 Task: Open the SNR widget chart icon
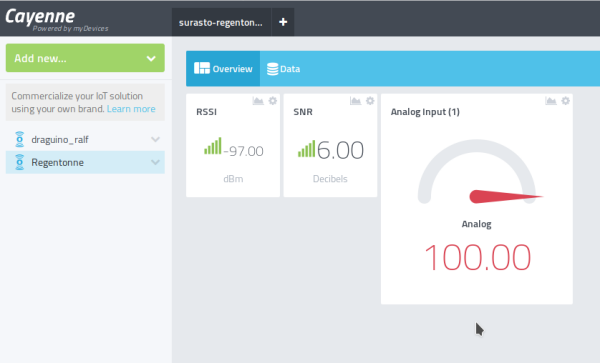coord(355,101)
